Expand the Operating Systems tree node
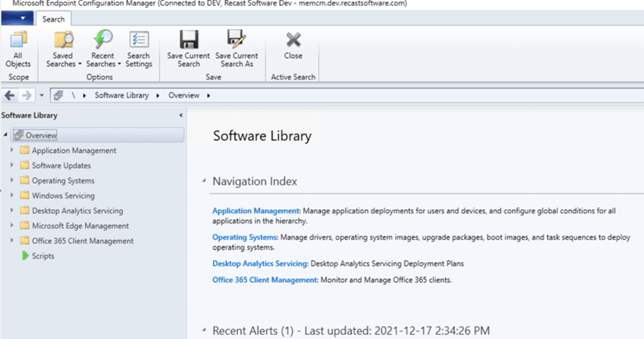Viewport: 644px width, 339px height. [x=12, y=180]
